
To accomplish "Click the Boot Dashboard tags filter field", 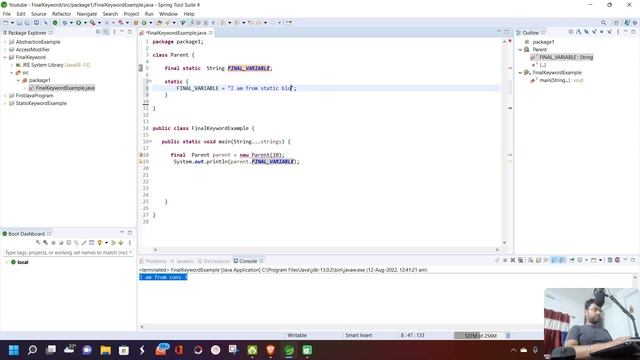I will (68, 253).
